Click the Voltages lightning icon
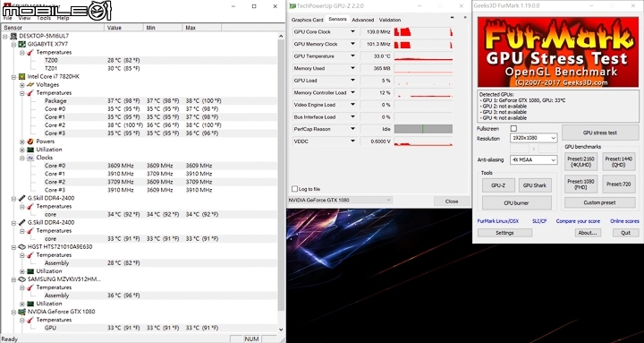 click(30, 85)
